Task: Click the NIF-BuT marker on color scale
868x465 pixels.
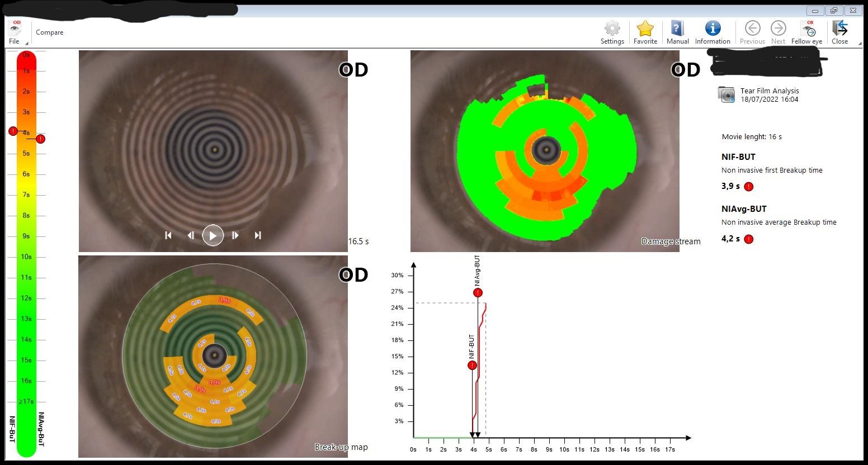Action: [x=13, y=131]
